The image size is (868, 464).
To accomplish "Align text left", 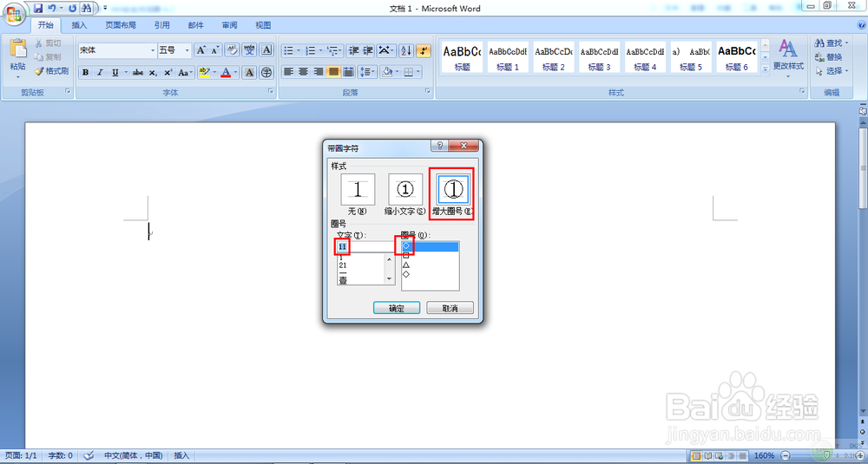I will 288,72.
